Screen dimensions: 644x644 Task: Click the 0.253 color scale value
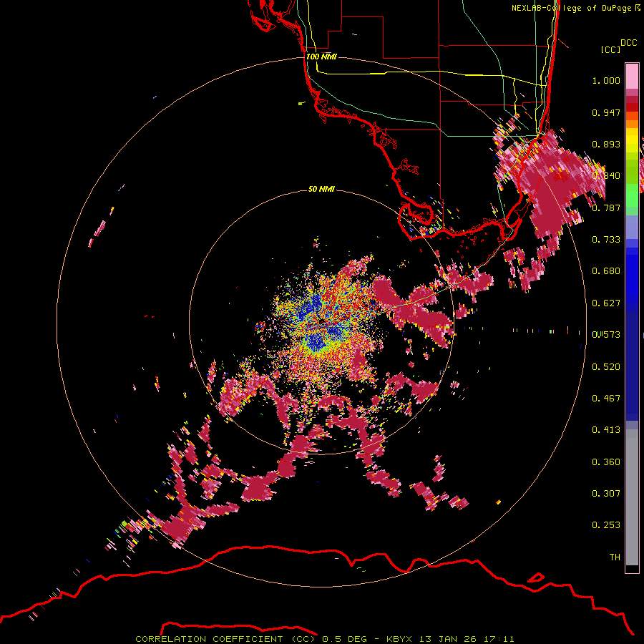pos(606,525)
